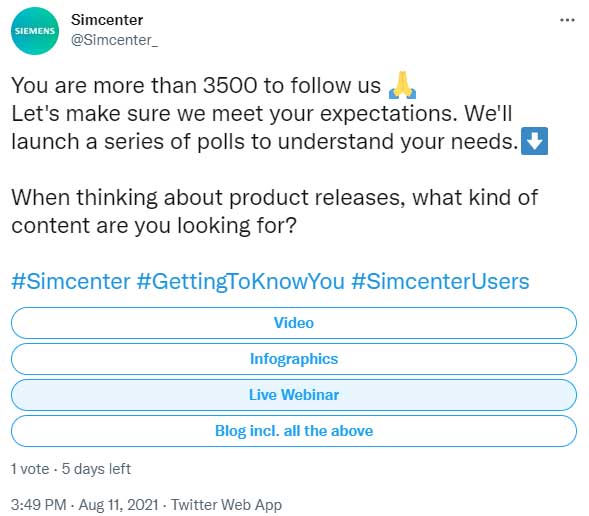Open the three-dot more options menu
The height and width of the screenshot is (516, 589).
[567, 20]
